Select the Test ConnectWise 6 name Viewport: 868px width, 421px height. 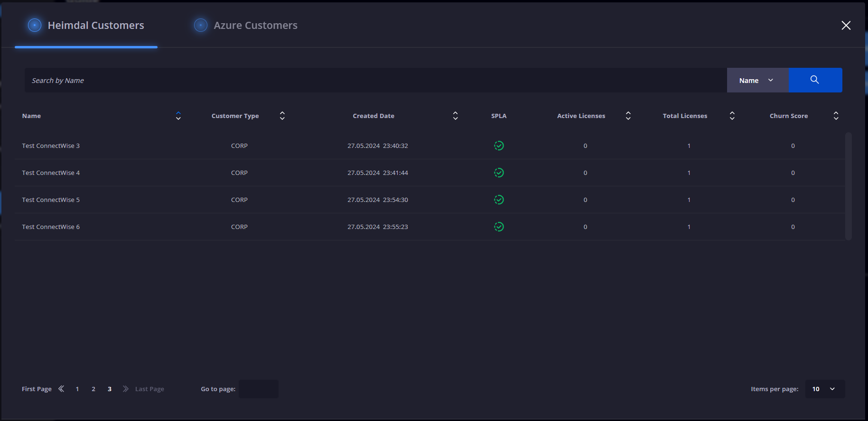pos(51,227)
